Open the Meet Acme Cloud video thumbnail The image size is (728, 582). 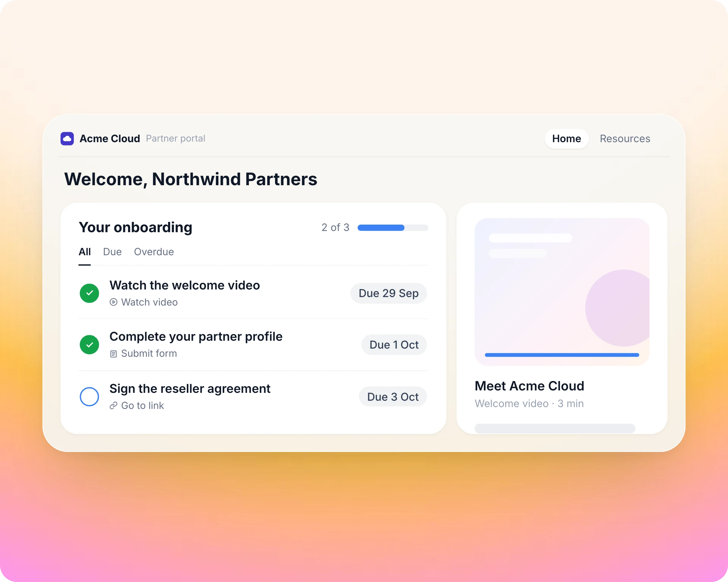coord(562,292)
